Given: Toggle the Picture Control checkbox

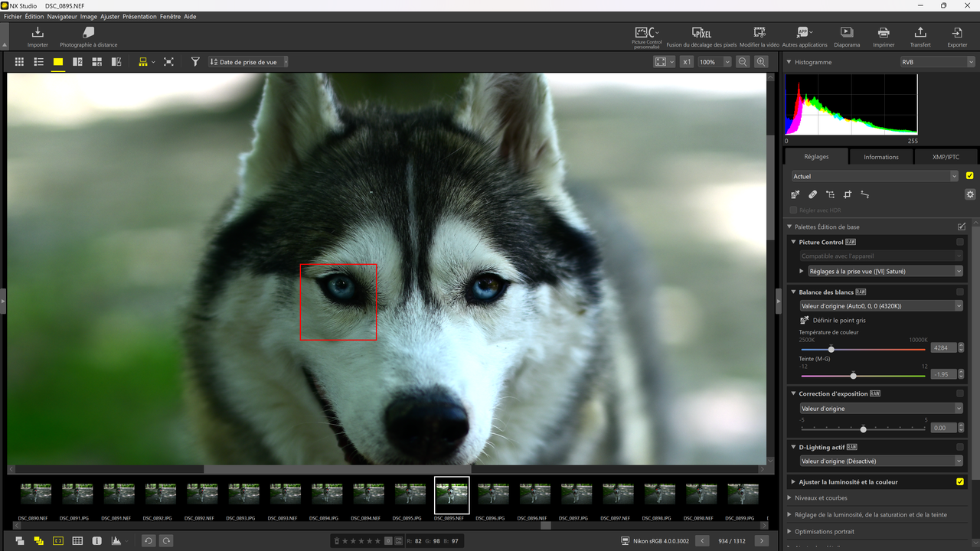Looking at the screenshot, I should coord(960,242).
